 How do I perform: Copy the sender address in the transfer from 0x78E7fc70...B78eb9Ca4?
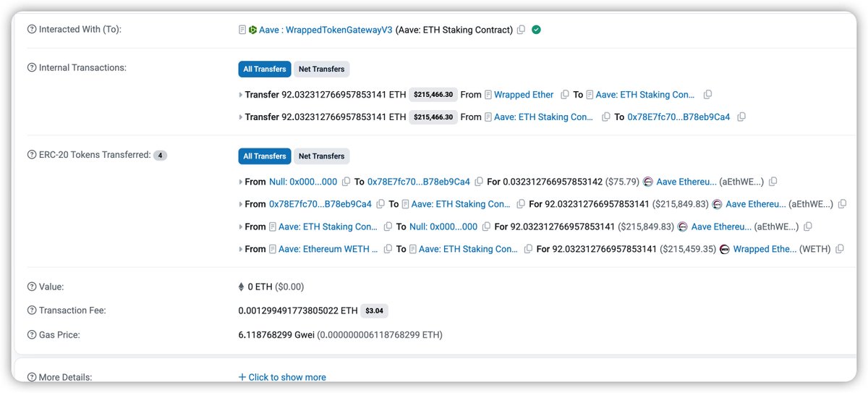coord(380,204)
